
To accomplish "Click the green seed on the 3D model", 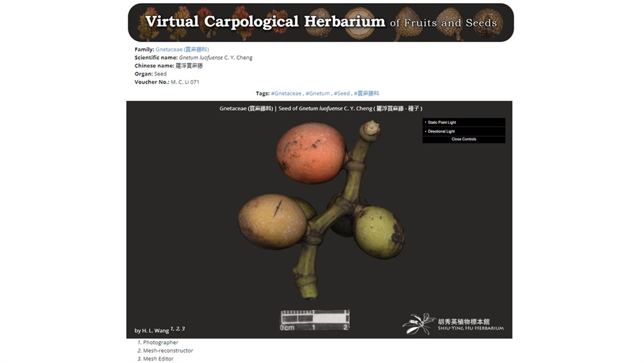I will pyautogui.click(x=378, y=231).
